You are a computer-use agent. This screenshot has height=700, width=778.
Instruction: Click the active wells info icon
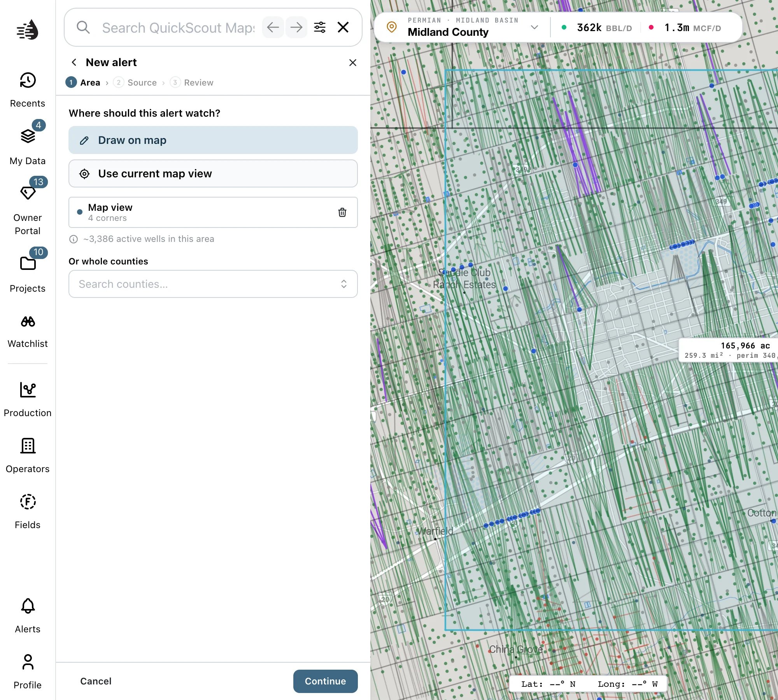coord(74,239)
